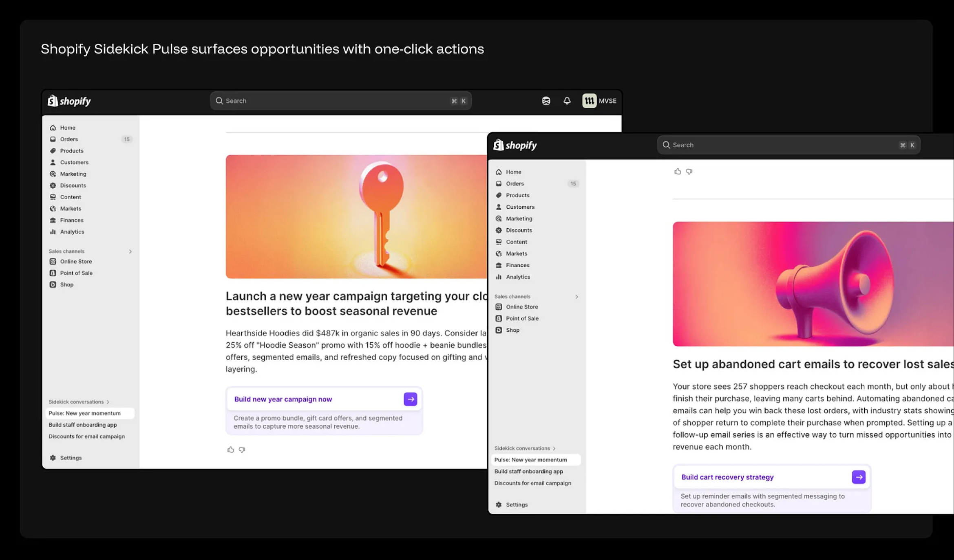This screenshot has height=560, width=954.
Task: Expand Sidekick conversations in the front window
Action: [x=525, y=448]
